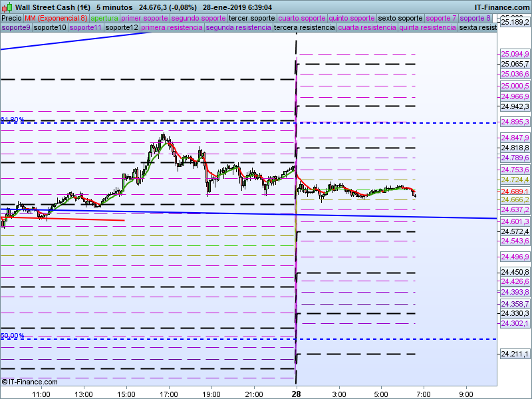Click the green apertura indicator label
The width and height of the screenshot is (532, 399).
(x=104, y=18)
